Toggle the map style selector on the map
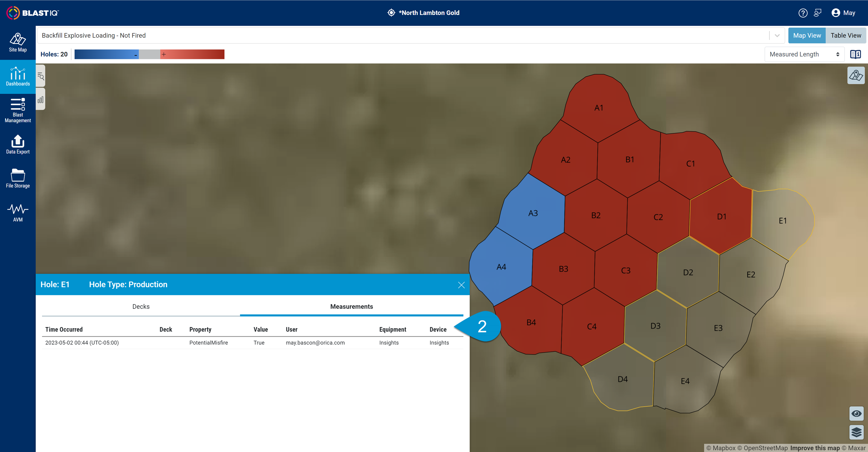The image size is (868, 452). [x=856, y=76]
